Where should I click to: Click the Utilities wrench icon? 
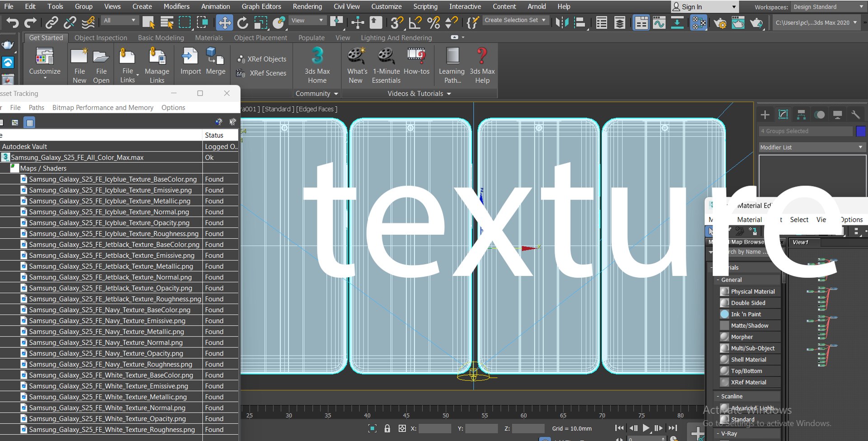coord(855,115)
